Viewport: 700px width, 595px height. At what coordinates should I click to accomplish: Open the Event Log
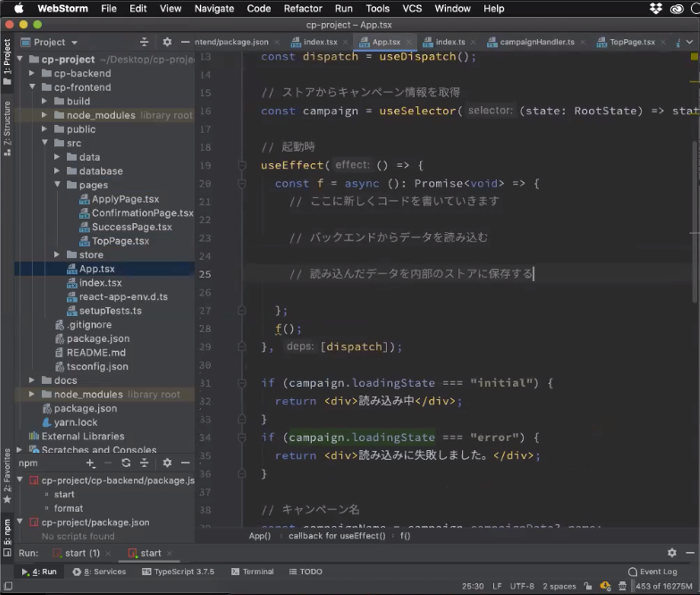coord(652,572)
